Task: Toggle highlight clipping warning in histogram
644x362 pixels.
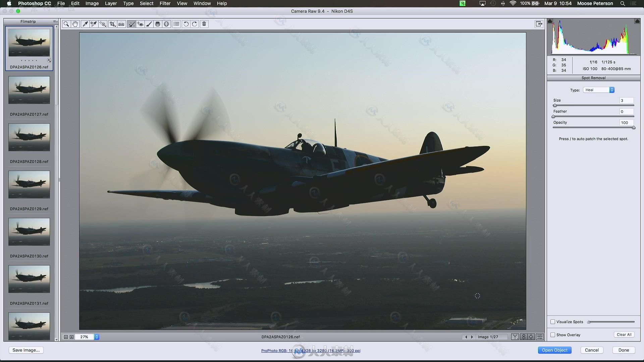Action: pyautogui.click(x=637, y=21)
